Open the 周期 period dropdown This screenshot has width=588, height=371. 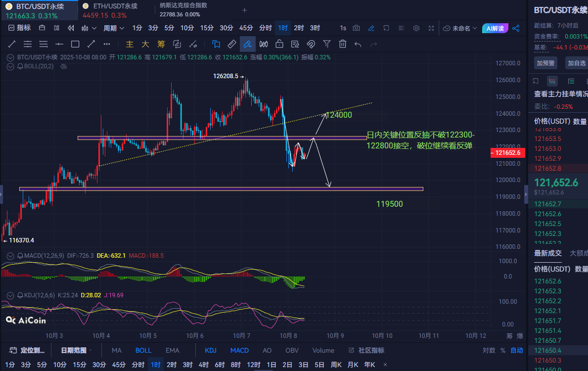pos(113,28)
